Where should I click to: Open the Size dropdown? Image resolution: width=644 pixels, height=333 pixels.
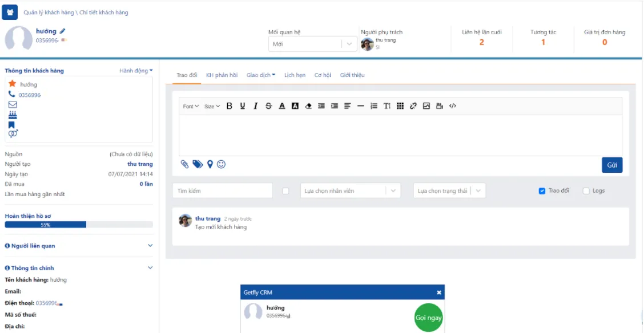click(212, 106)
